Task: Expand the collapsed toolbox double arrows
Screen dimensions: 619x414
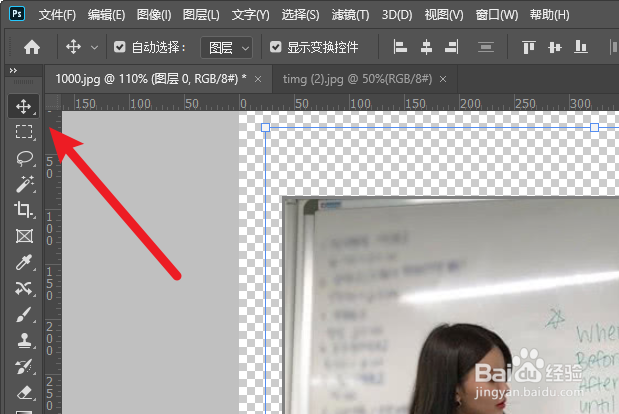Action: click(13, 71)
